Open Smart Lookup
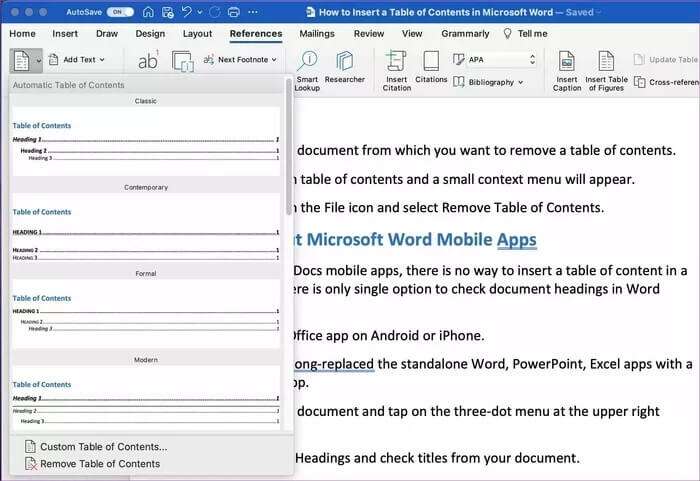This screenshot has height=481, width=700. point(308,71)
